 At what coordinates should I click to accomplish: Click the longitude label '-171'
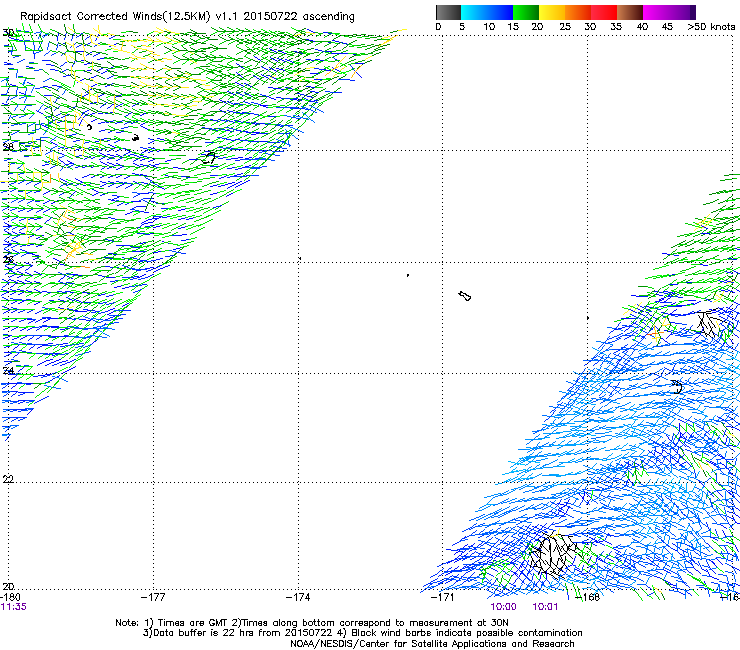[443, 597]
